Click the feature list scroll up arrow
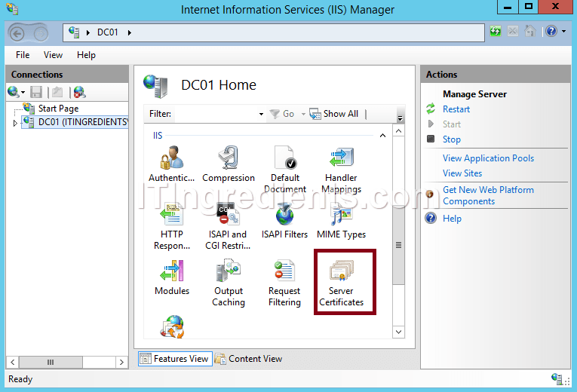Viewport: 577px width, 392px height. point(398,131)
